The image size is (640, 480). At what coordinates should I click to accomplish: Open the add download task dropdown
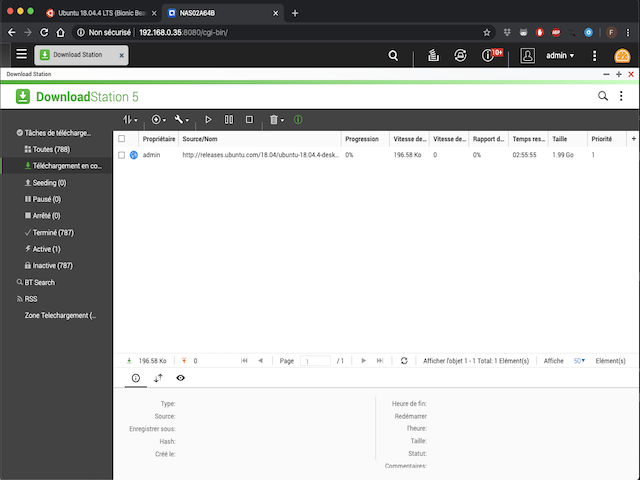click(x=158, y=120)
